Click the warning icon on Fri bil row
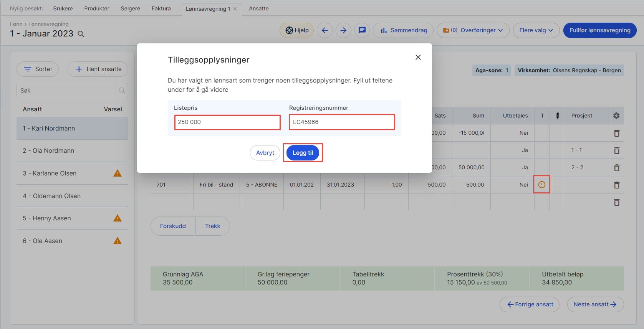The height and width of the screenshot is (329, 644). [541, 185]
